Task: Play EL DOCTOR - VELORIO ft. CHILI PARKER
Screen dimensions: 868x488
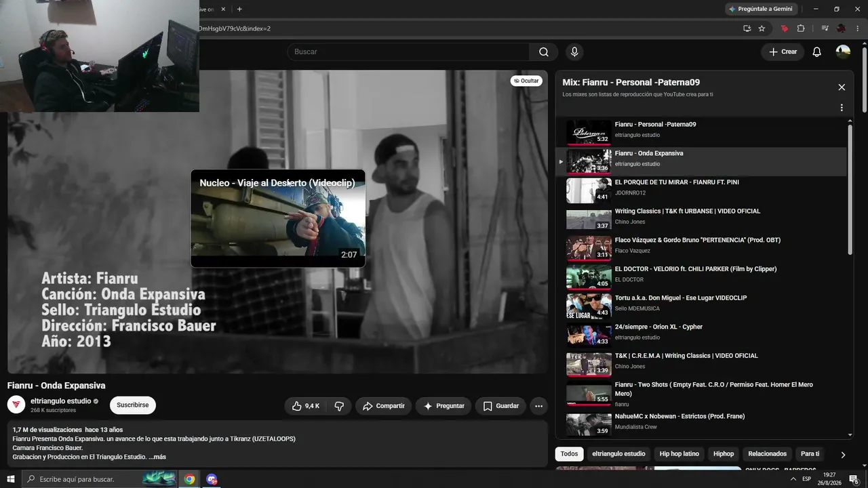Action: [x=702, y=277]
